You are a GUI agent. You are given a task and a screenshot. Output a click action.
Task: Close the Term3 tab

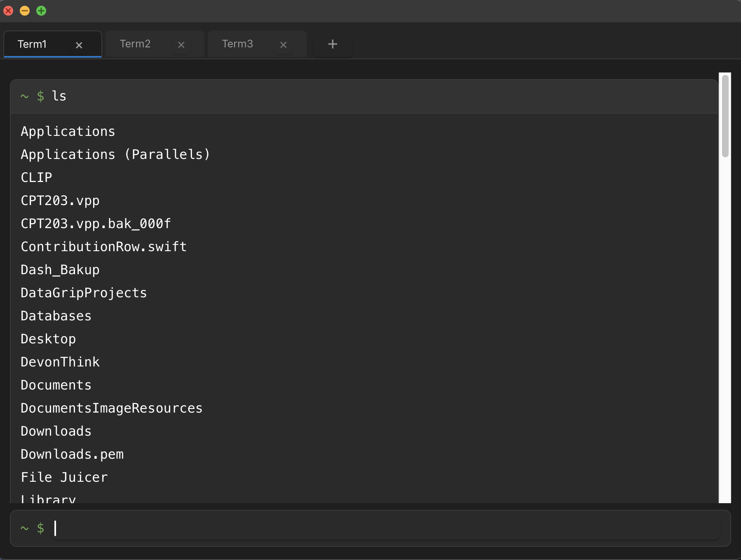(x=283, y=45)
